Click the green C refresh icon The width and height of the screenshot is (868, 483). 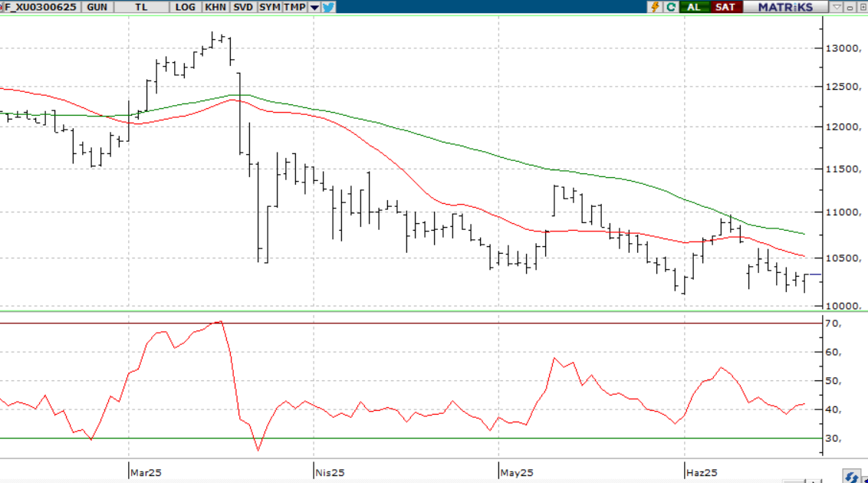(671, 7)
